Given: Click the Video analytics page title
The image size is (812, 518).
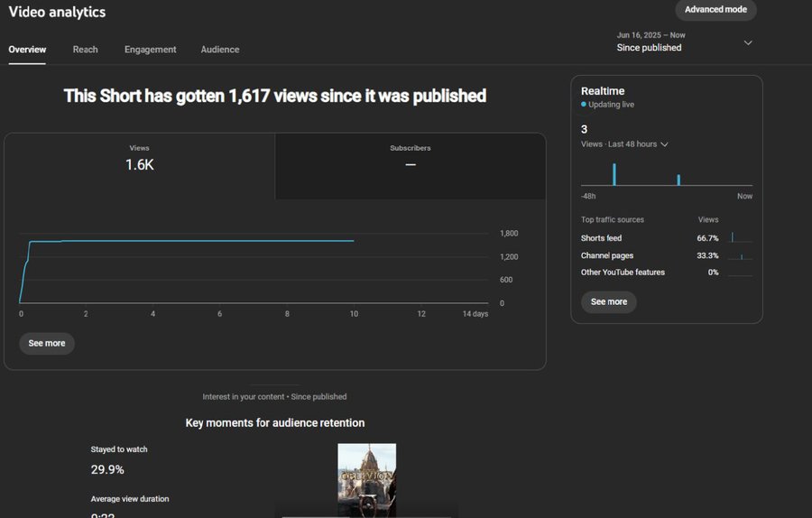Looking at the screenshot, I should (57, 12).
